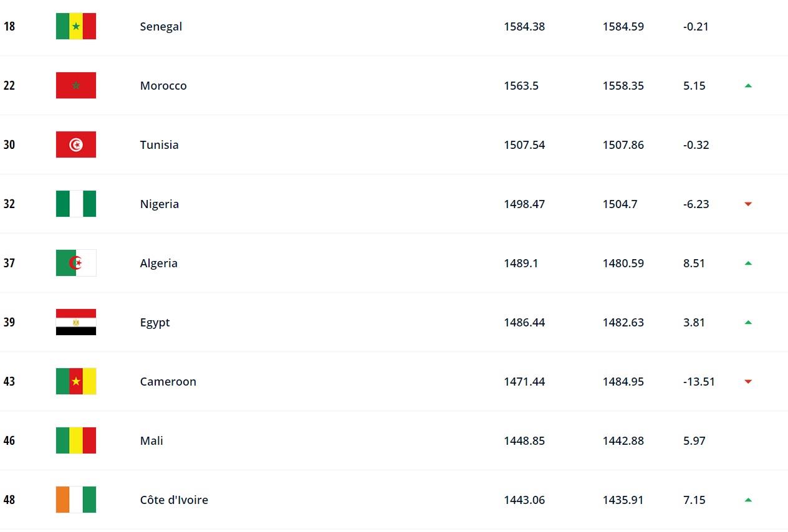Viewport: 788px width, 532px height.
Task: Select the Egypt country name
Action: 155,323
